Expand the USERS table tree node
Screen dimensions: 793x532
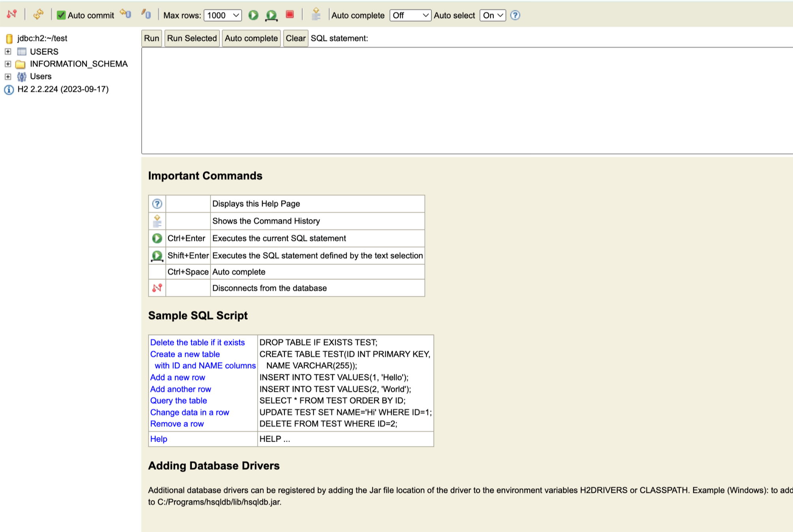pos(8,51)
